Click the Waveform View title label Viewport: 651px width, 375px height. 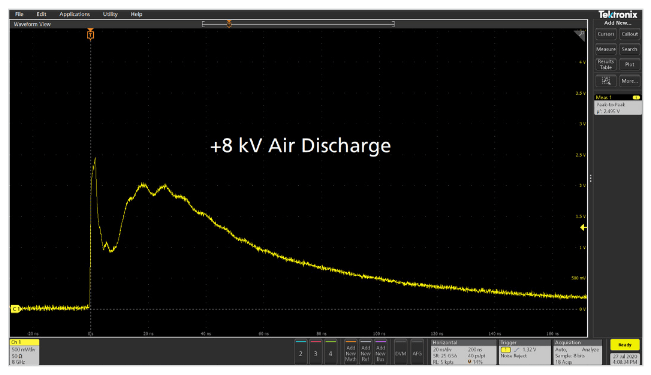[x=32, y=24]
